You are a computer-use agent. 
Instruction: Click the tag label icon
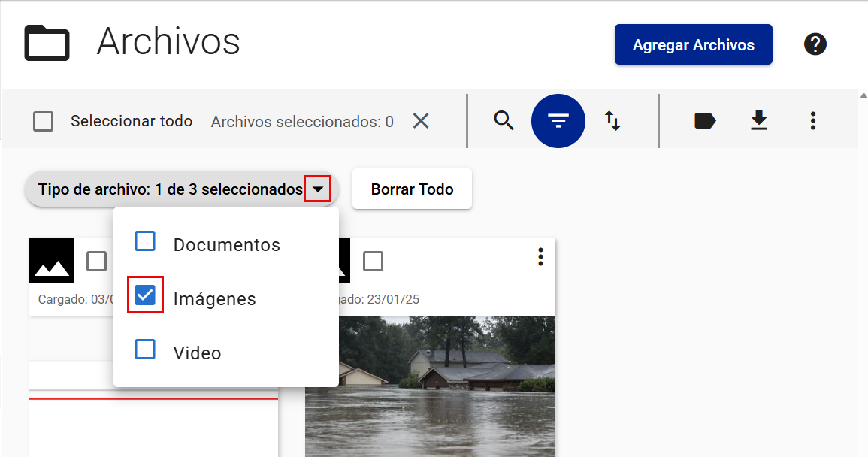click(704, 120)
